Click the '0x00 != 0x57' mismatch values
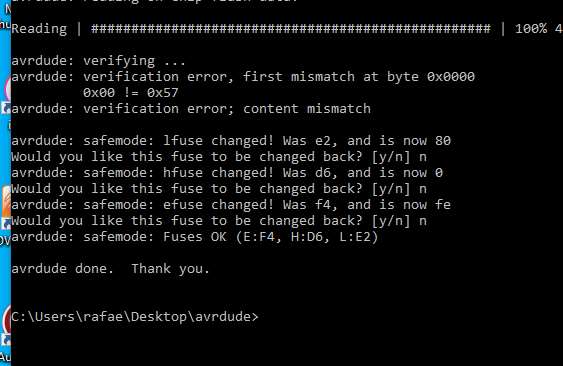 pos(131,93)
